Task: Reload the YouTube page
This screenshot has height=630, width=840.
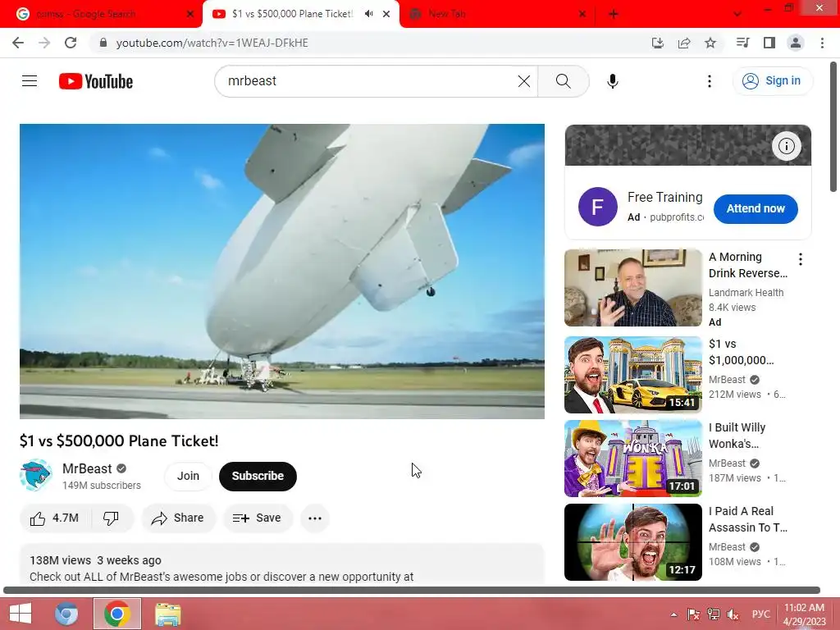Action: pyautogui.click(x=71, y=43)
